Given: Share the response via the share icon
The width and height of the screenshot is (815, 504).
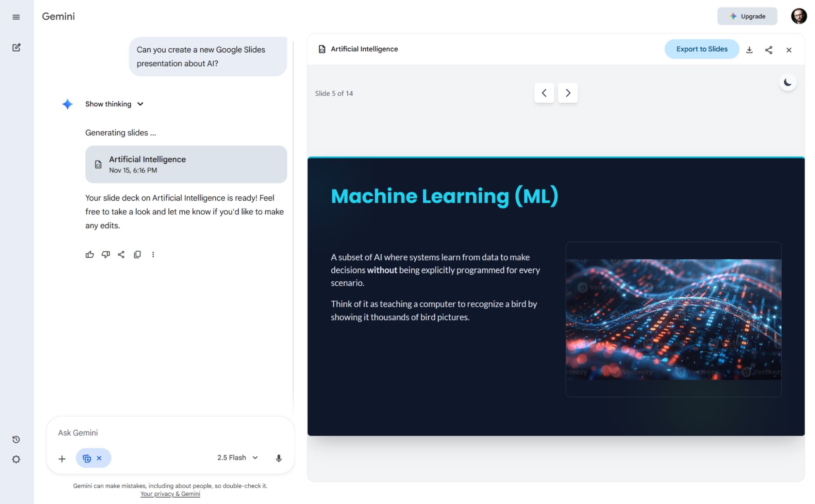Looking at the screenshot, I should pyautogui.click(x=121, y=254).
